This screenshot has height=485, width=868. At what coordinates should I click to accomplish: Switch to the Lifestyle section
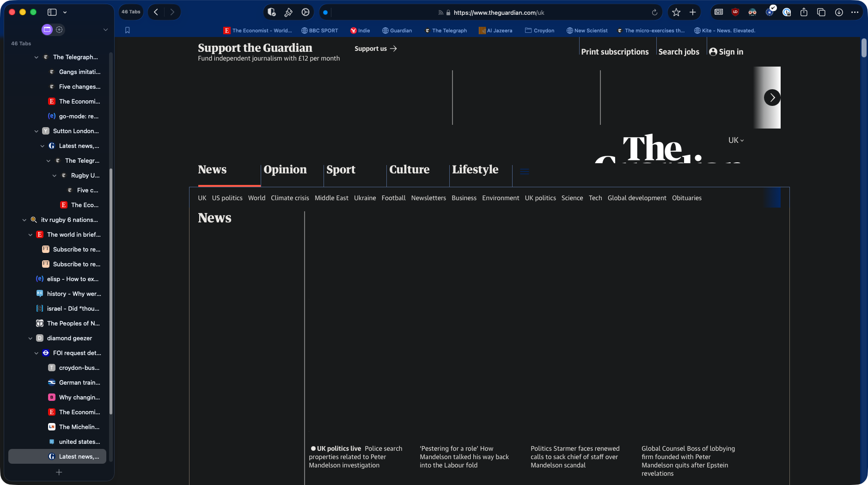(x=475, y=169)
